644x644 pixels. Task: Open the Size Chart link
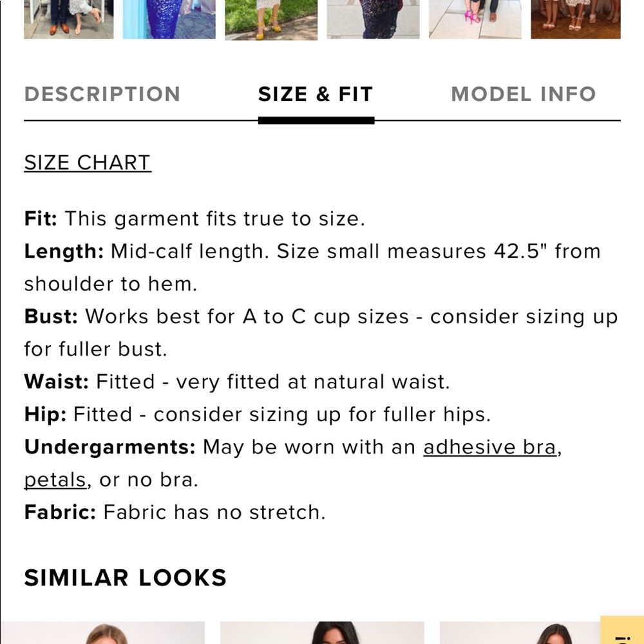88,162
